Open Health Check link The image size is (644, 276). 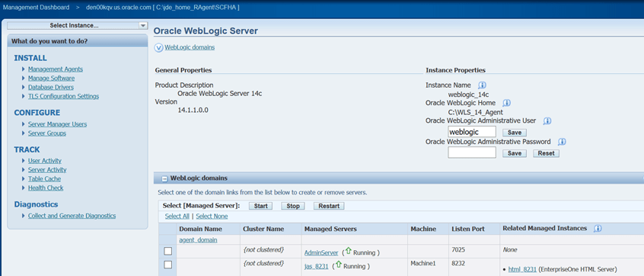coord(46,188)
